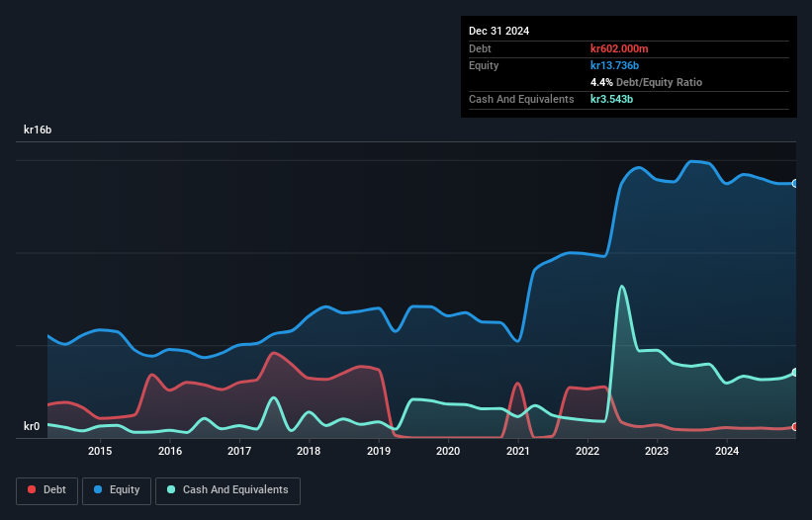Toggle the Equity series legend button
The height and width of the screenshot is (520, 812).
point(117,490)
